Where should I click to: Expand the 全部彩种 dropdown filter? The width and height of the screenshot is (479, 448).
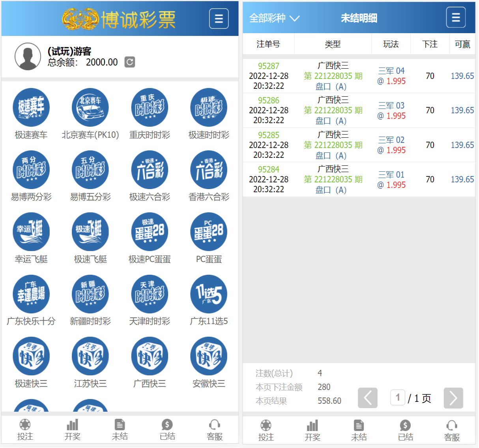point(274,18)
